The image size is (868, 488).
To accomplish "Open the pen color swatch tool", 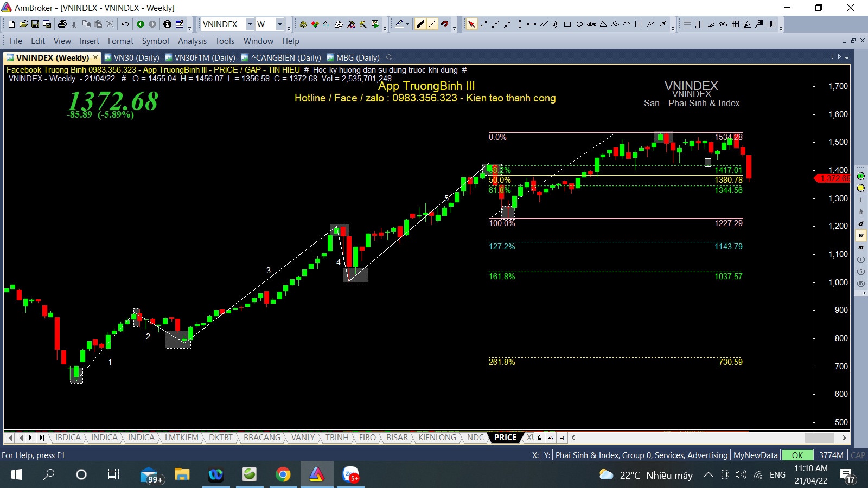I will pyautogui.click(x=399, y=24).
